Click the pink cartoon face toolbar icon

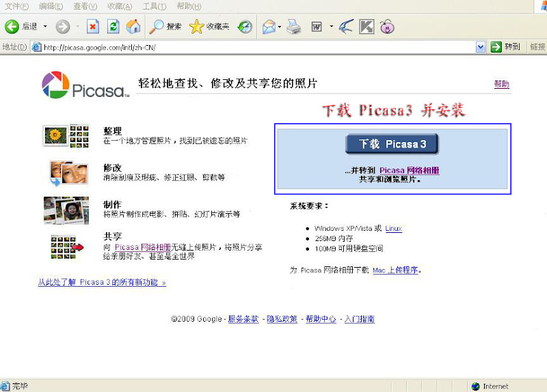[x=387, y=27]
